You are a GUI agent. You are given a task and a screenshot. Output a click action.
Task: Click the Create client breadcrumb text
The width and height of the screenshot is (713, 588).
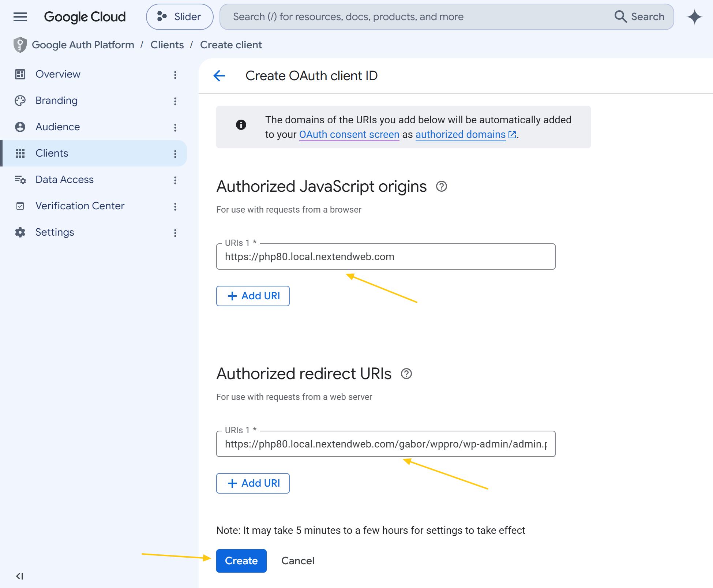pos(231,45)
